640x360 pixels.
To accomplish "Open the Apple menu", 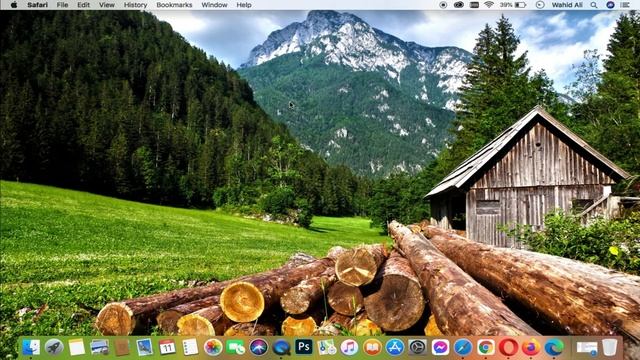I will click(x=14, y=5).
